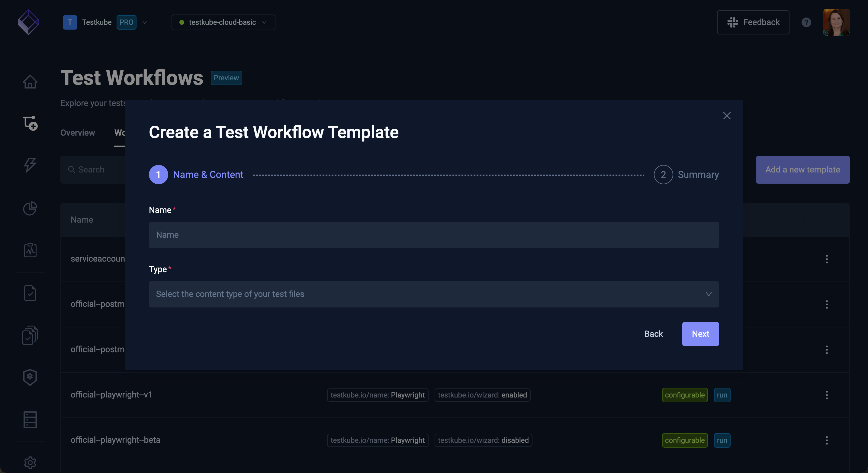Click the Next button in the dialog
The width and height of the screenshot is (868, 473).
tap(700, 334)
